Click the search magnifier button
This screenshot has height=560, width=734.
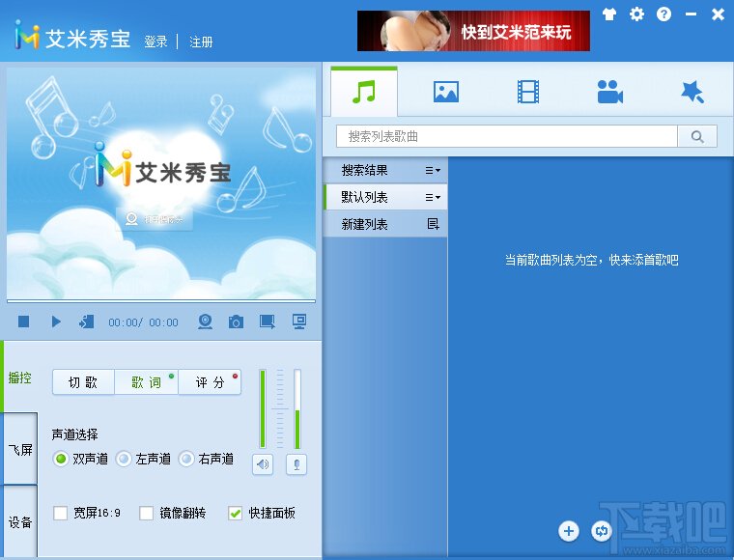pyautogui.click(x=697, y=136)
